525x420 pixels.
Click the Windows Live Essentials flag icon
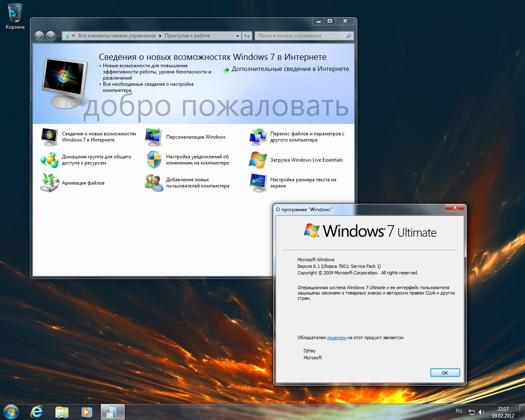coord(258,160)
